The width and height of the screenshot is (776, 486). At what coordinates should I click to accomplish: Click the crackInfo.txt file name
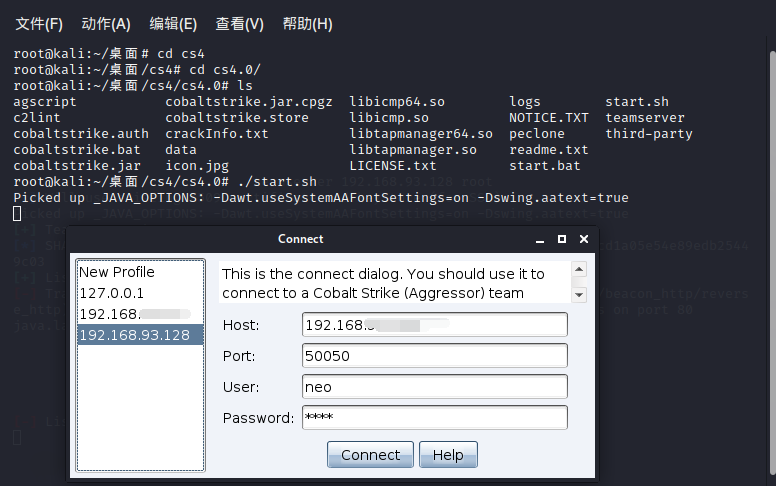pyautogui.click(x=217, y=134)
